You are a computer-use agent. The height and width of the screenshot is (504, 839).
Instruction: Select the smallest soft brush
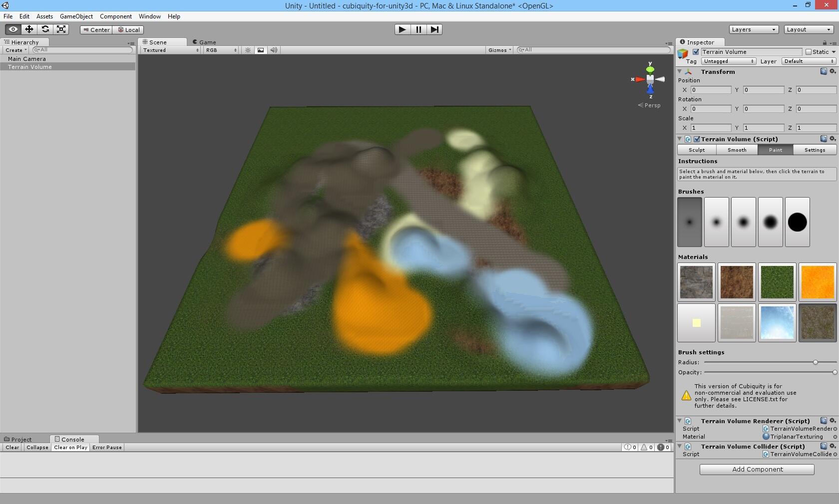click(690, 222)
